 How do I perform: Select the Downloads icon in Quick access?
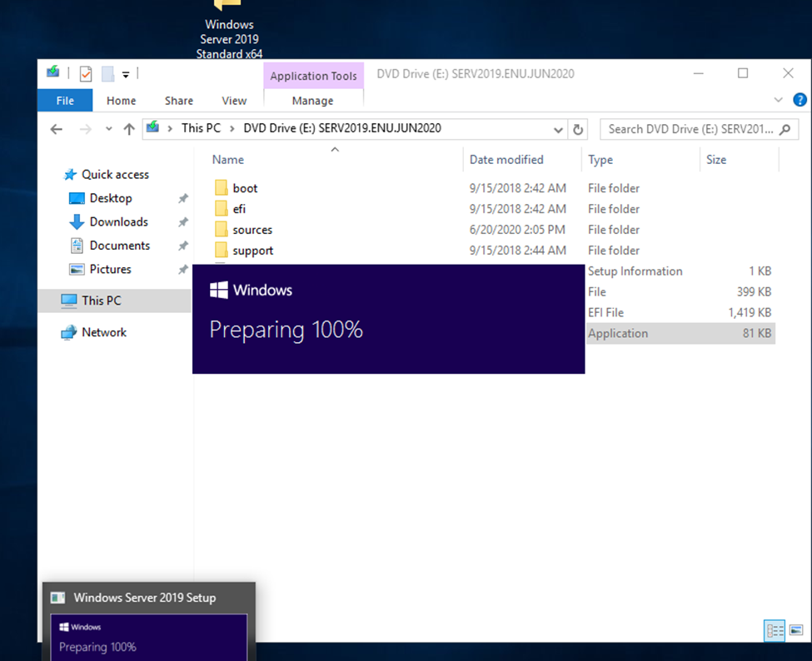[77, 222]
